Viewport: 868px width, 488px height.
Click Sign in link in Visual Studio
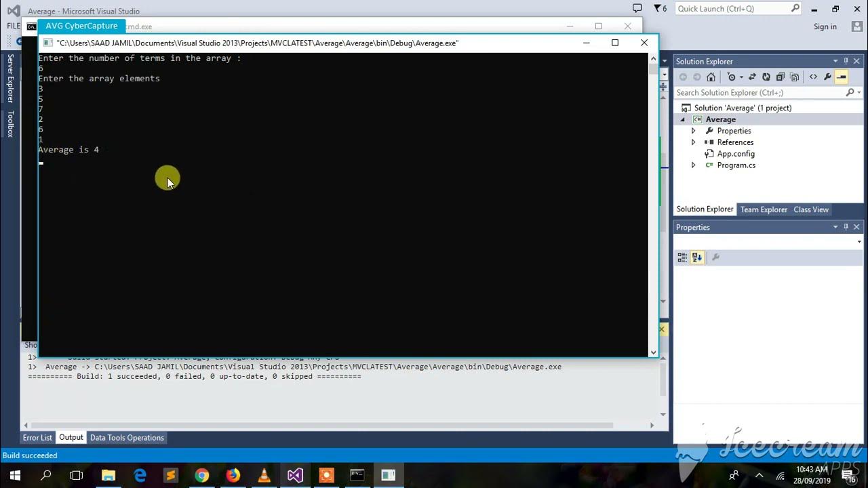coord(825,26)
